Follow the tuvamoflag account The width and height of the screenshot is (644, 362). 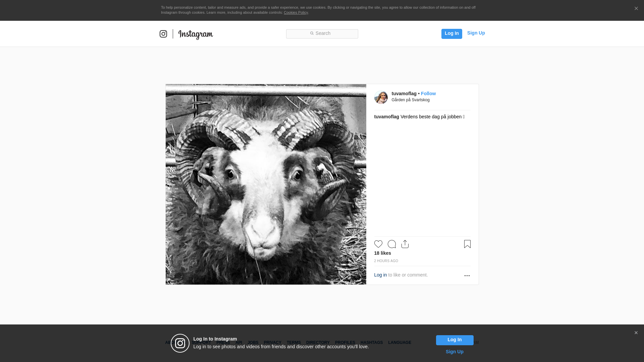(x=428, y=94)
